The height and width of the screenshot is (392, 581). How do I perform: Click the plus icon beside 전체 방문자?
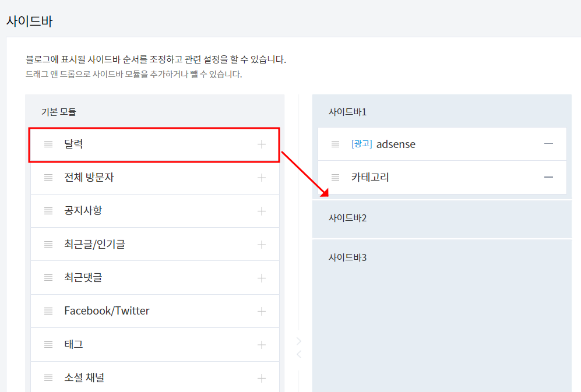coord(262,177)
